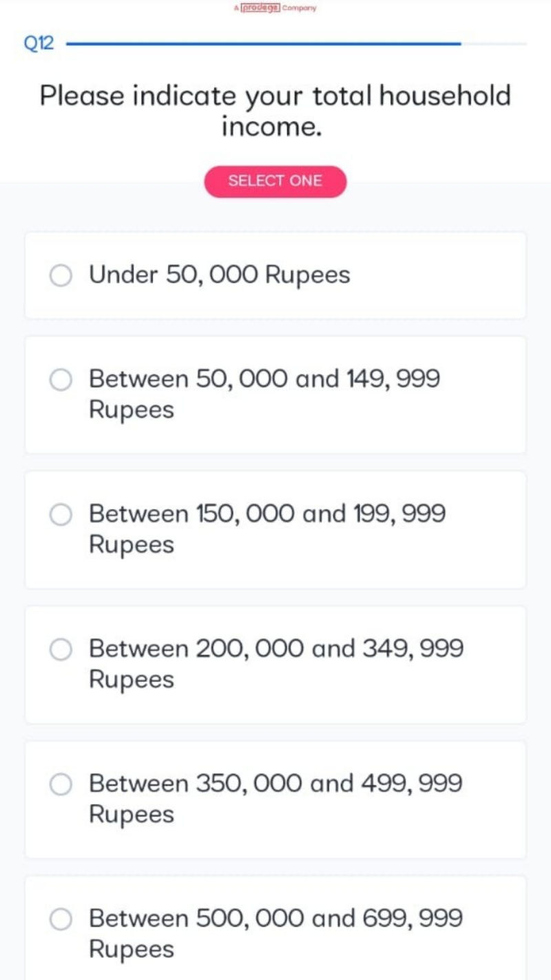Image resolution: width=551 pixels, height=980 pixels.
Task: Click the word 'income.' in the question
Action: [x=272, y=127]
